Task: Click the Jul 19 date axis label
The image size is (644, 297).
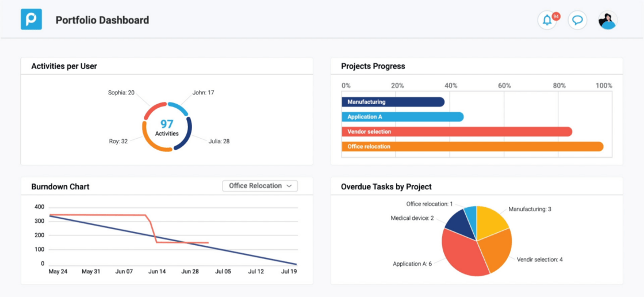Action: 289,272
